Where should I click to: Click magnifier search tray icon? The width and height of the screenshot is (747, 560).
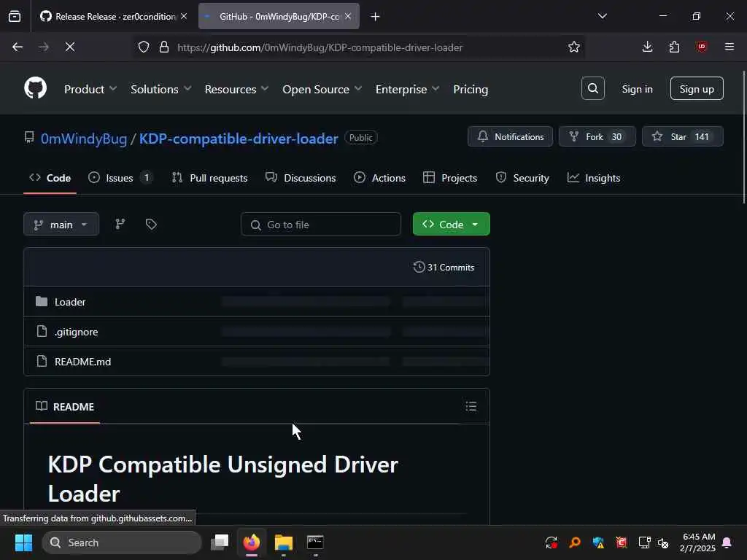click(x=575, y=542)
